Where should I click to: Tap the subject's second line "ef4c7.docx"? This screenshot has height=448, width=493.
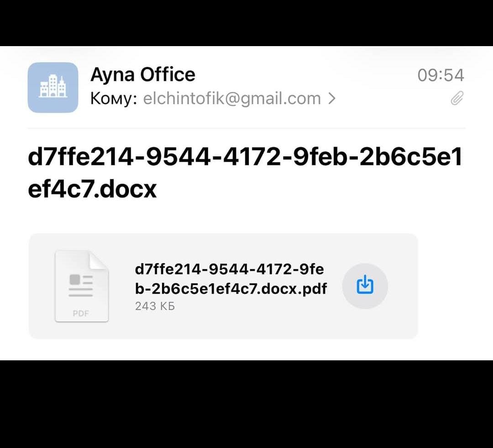92,189
